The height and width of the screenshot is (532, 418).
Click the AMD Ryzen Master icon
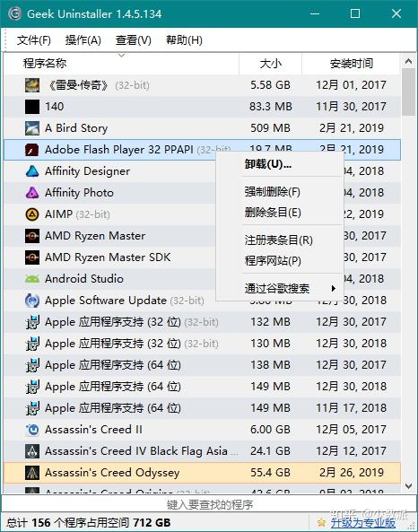[32, 236]
